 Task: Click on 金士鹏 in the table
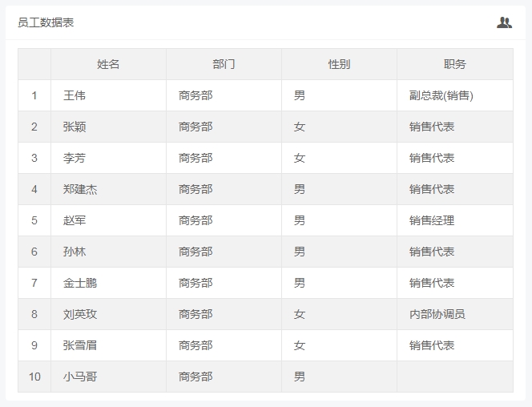[80, 283]
